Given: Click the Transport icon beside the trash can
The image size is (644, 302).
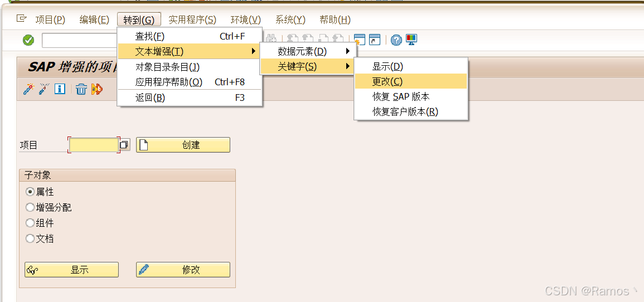Looking at the screenshot, I should click(97, 89).
